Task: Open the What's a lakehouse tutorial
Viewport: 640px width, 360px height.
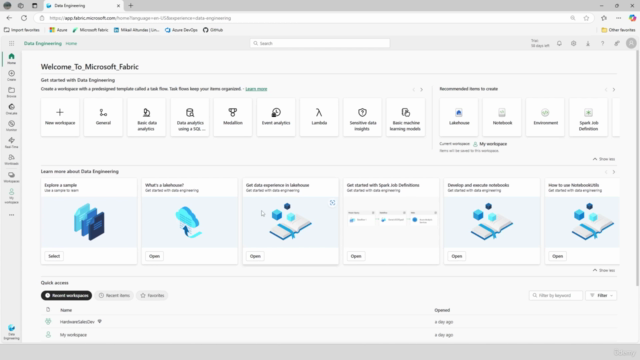Action: [154, 256]
